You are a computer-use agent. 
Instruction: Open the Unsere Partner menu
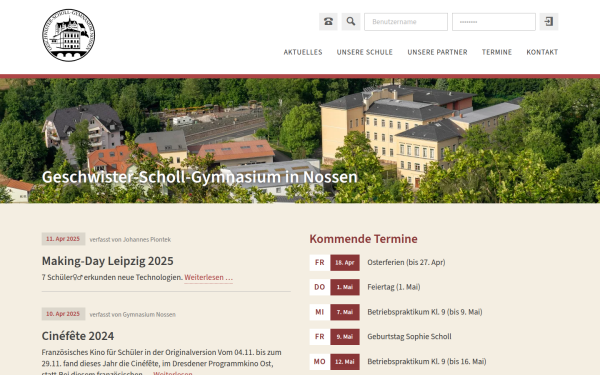coord(437,52)
